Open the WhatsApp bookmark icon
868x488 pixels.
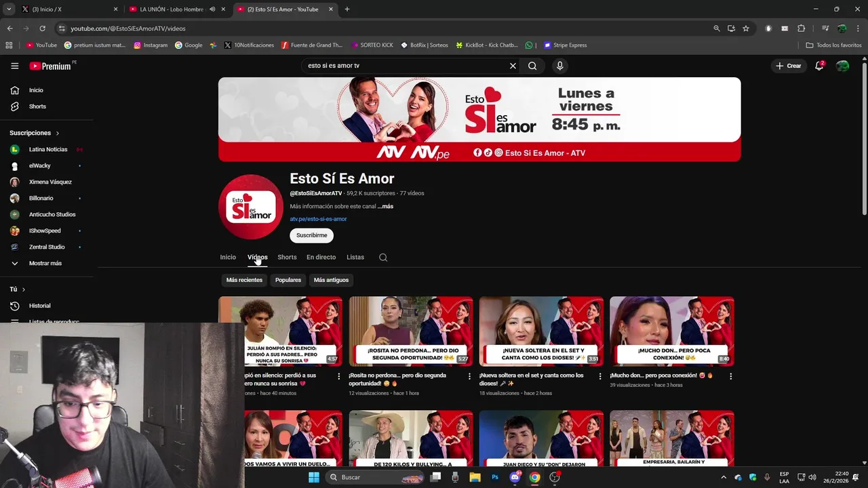(x=529, y=45)
